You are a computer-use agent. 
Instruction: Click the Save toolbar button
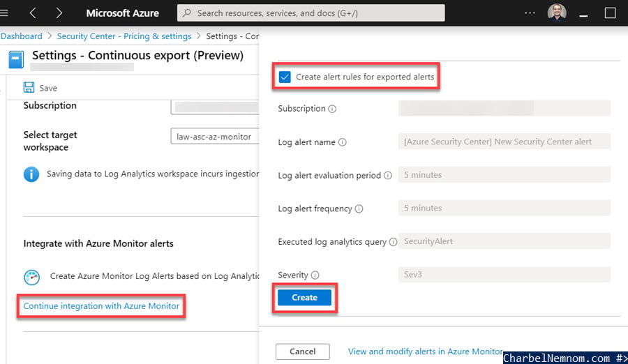40,88
